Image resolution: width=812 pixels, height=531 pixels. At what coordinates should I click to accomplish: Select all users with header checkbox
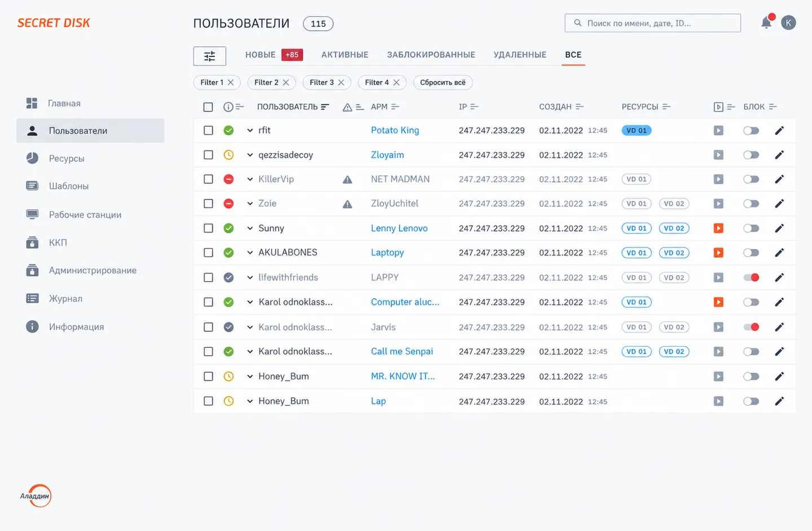tap(208, 107)
